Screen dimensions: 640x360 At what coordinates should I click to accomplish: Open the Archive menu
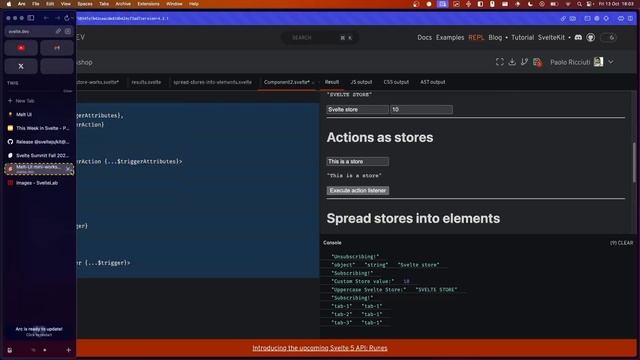(123, 4)
